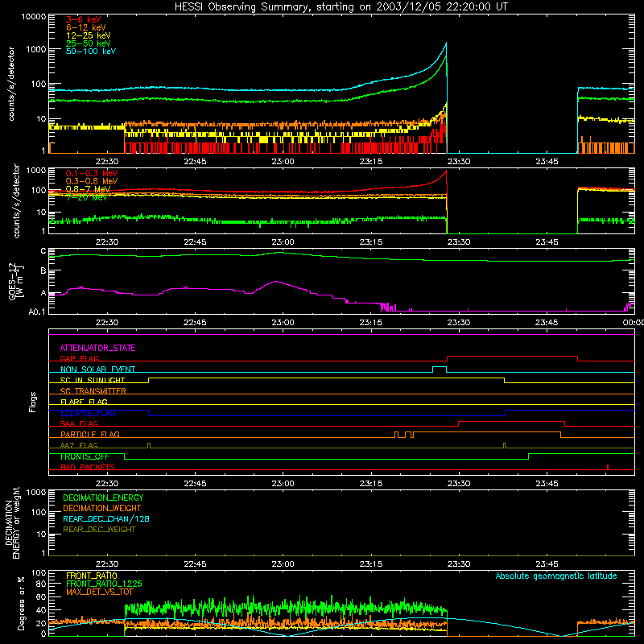The image size is (644, 644).
Task: Click the GAP_FLAG label
Action: point(79,358)
